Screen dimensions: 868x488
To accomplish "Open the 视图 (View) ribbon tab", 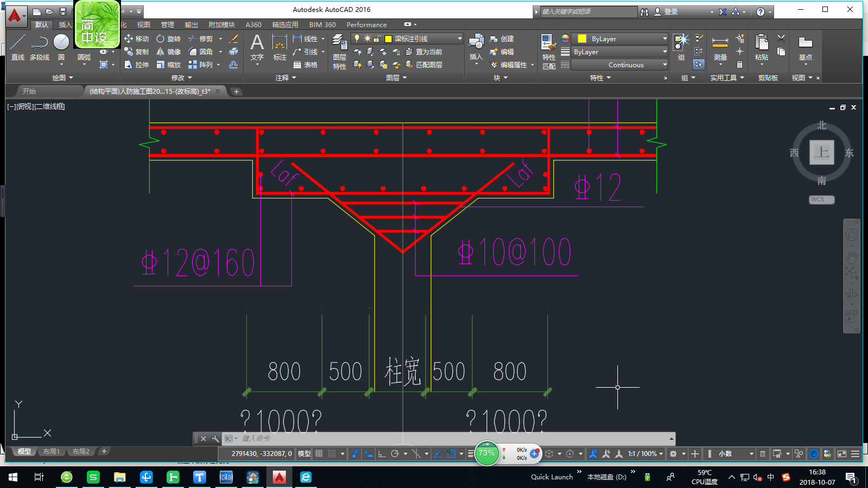I will point(143,24).
